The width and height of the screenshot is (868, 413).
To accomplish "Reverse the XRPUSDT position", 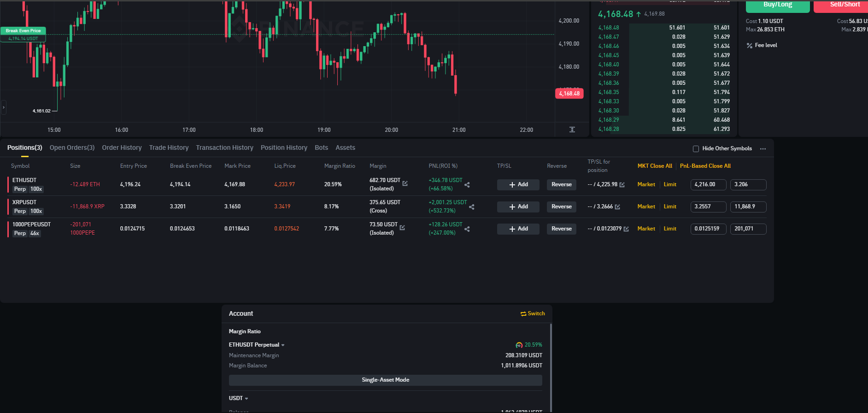I will tap(562, 207).
